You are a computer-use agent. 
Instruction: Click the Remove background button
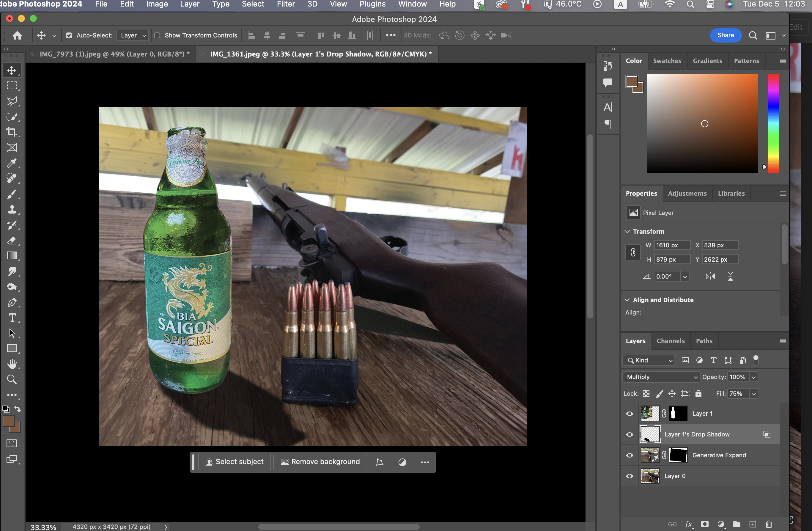click(x=320, y=462)
